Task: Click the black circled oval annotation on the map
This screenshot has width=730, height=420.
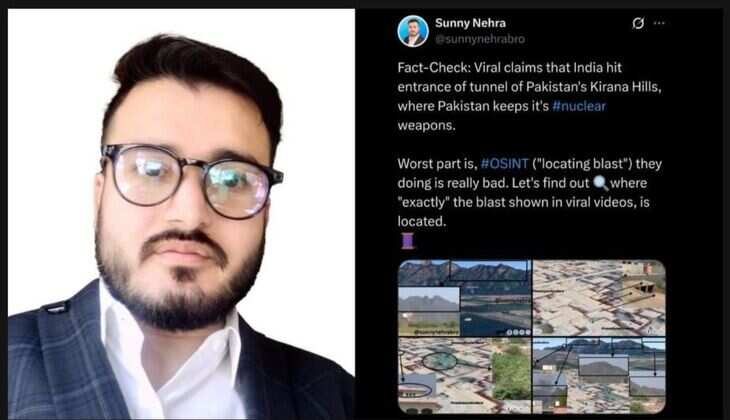Action: (440, 361)
